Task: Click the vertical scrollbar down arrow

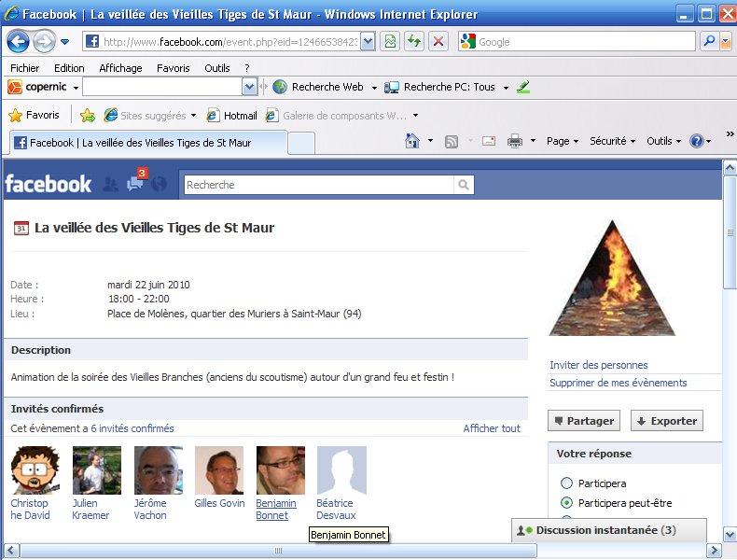Action: point(730,535)
